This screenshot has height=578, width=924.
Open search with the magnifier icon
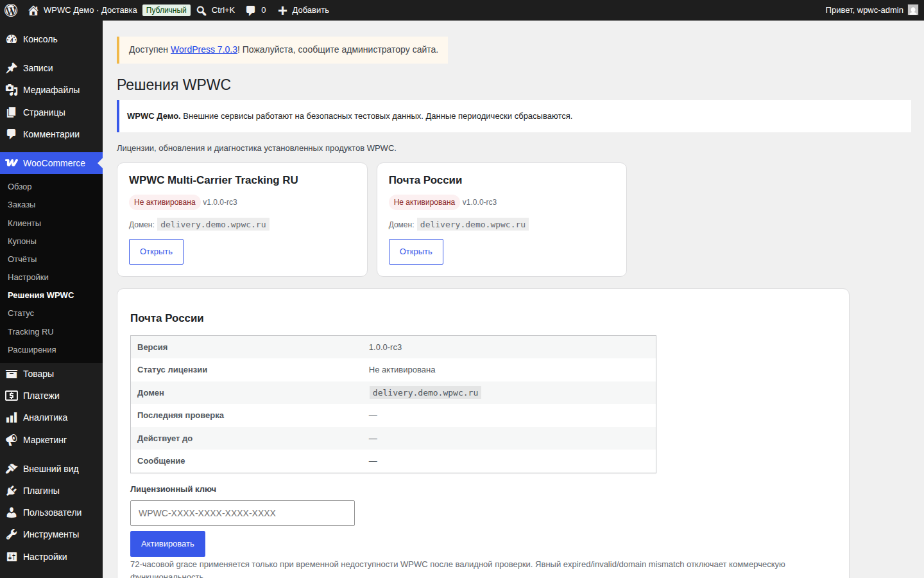point(201,10)
